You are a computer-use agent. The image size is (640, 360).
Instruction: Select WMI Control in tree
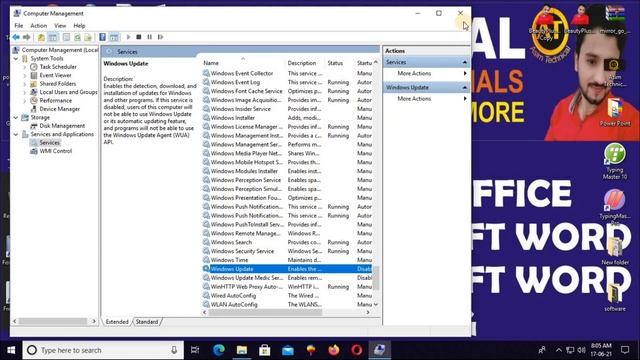(56, 151)
